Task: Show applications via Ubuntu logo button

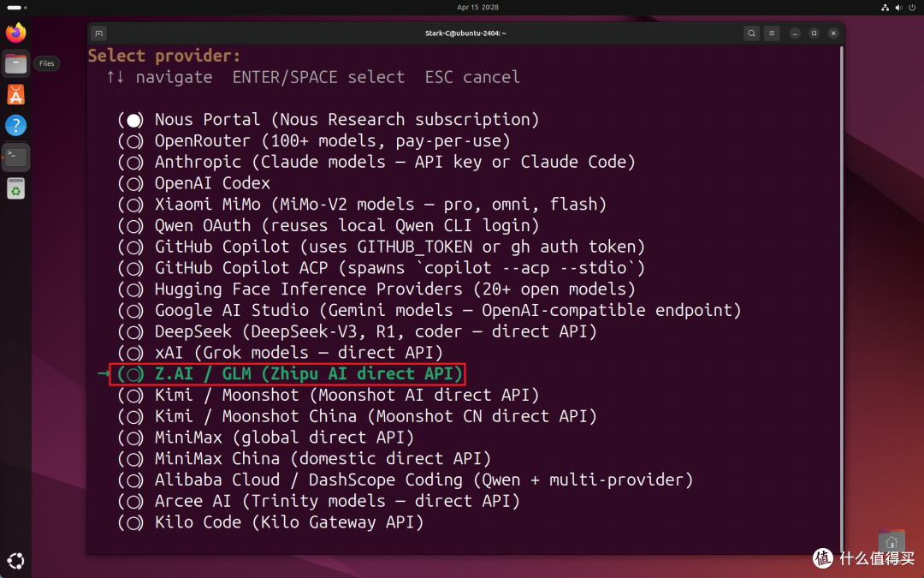Action: [16, 560]
